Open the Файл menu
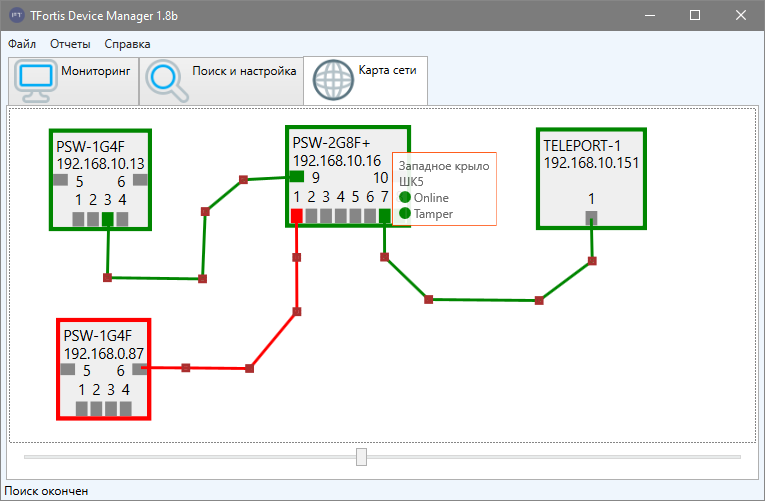The width and height of the screenshot is (765, 501). 22,44
